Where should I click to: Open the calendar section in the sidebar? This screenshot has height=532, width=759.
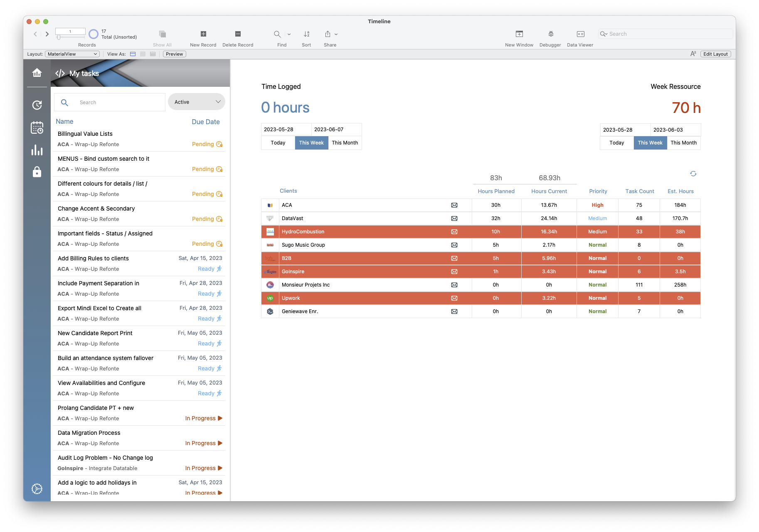(37, 128)
